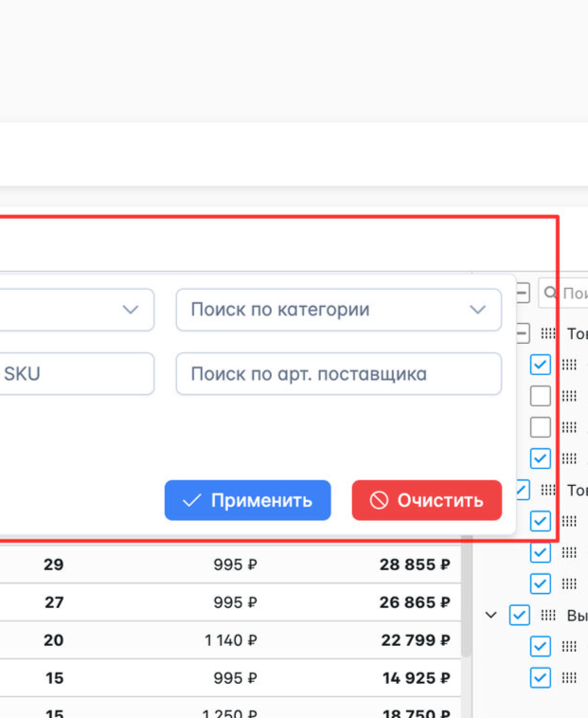The width and height of the screenshot is (588, 718).
Task: Click chevron of the cut-off dropdown left of Поиск по категории
Action: coord(131,310)
